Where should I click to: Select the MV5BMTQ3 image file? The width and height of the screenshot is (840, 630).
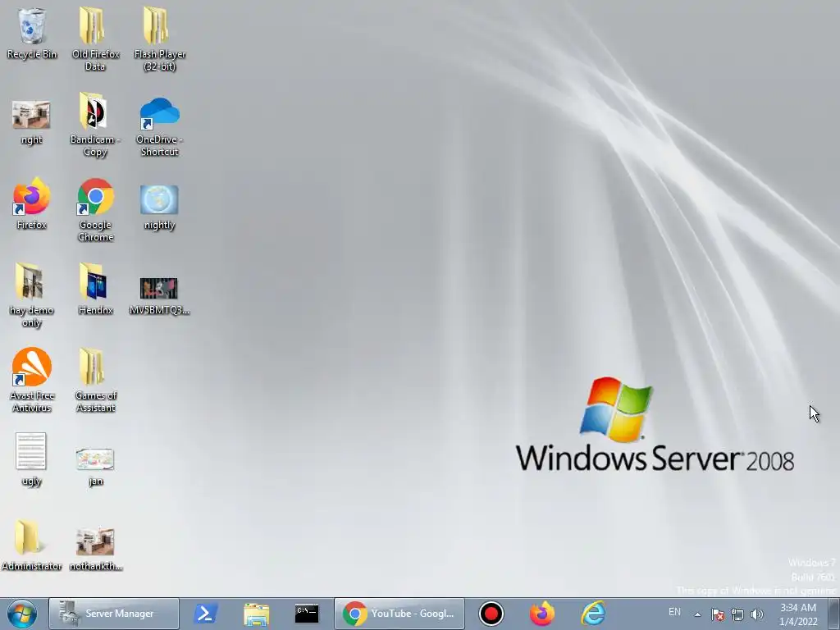(x=160, y=295)
